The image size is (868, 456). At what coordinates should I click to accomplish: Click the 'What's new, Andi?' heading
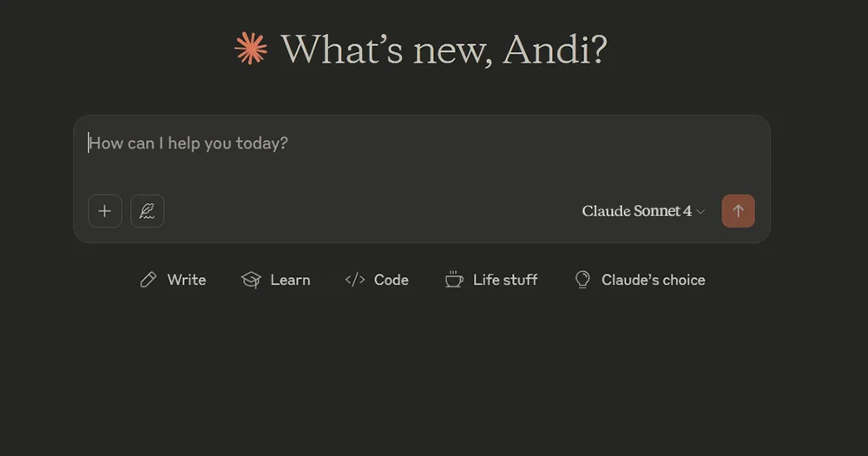(444, 50)
